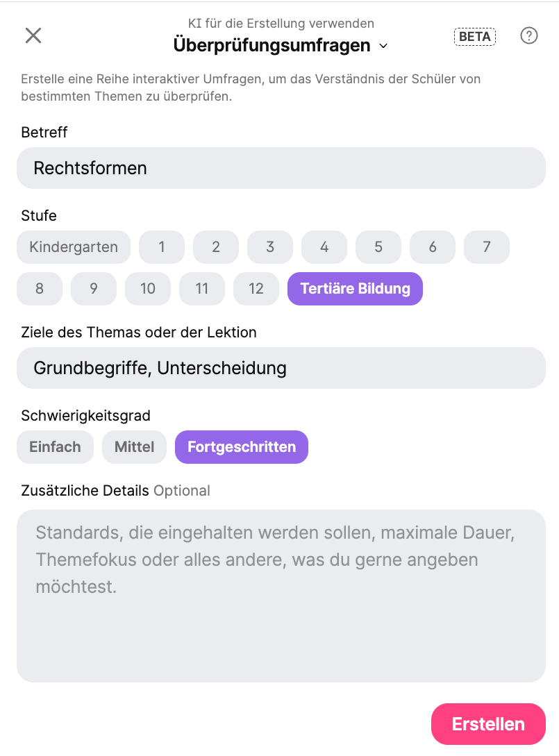Select grade level 8
The width and height of the screenshot is (559, 756).
[x=40, y=289]
